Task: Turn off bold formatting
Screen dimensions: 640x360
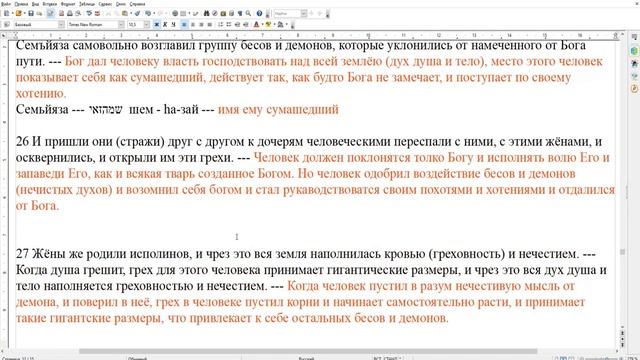Action: coord(157,24)
